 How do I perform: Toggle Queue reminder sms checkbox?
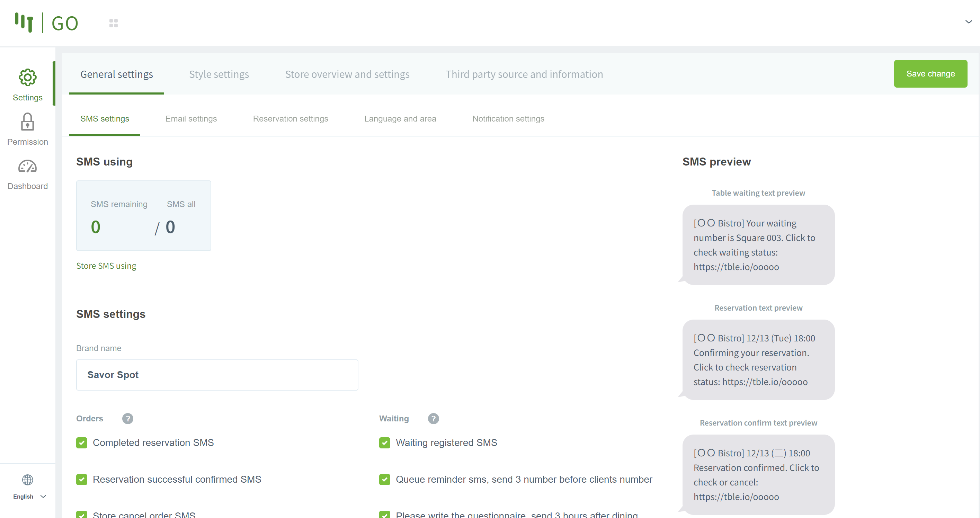click(x=385, y=480)
